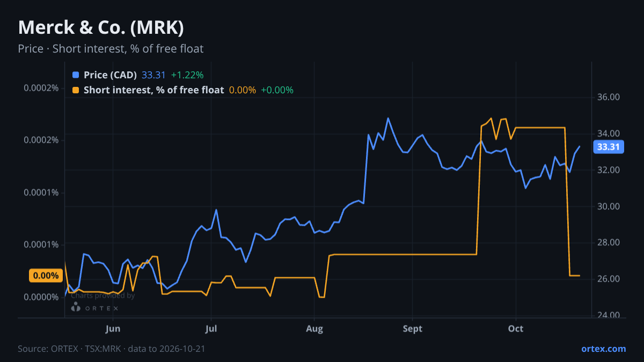The width and height of the screenshot is (644, 362).
Task: Click the 'Charts provided by' text
Action: (103, 295)
